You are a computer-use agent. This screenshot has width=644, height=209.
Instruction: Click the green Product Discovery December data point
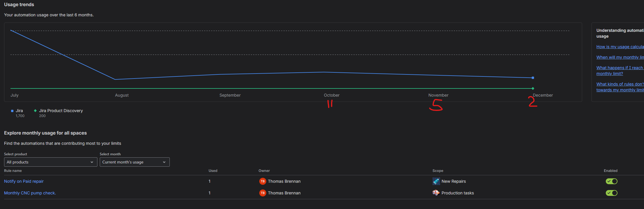(x=533, y=88)
